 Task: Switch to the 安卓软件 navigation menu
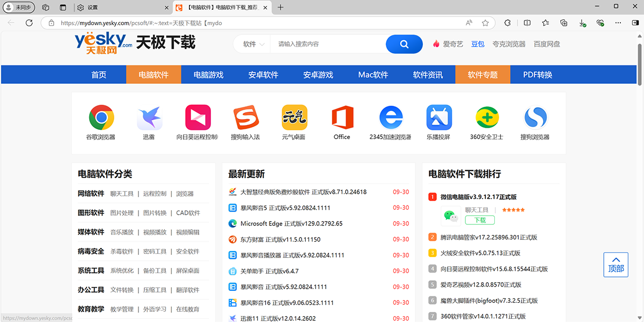coord(263,75)
